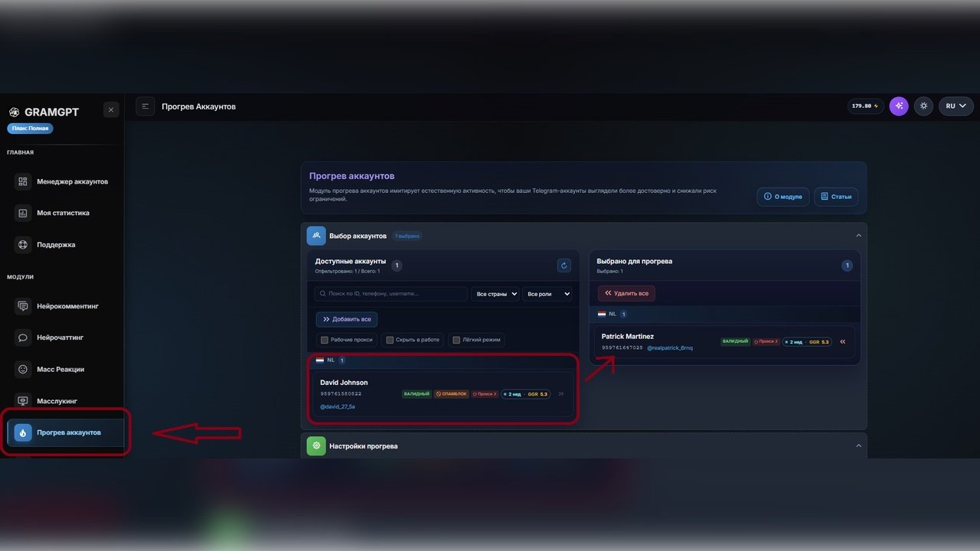Open the Масслукинг eye-screen icon
This screenshot has height=551, width=980.
click(23, 401)
